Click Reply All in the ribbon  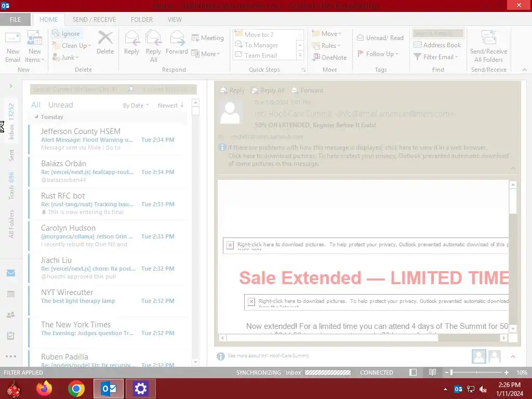pyautogui.click(x=153, y=46)
